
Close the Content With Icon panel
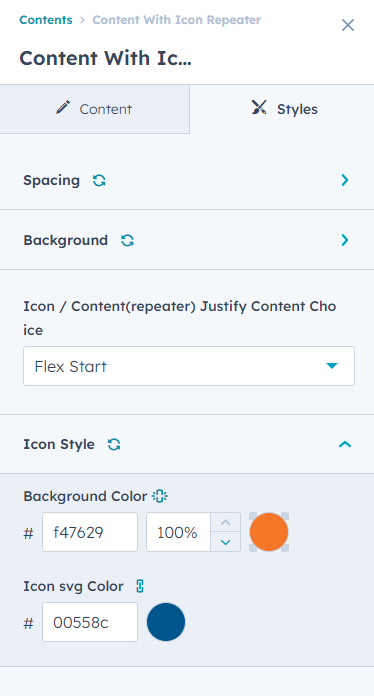click(348, 25)
